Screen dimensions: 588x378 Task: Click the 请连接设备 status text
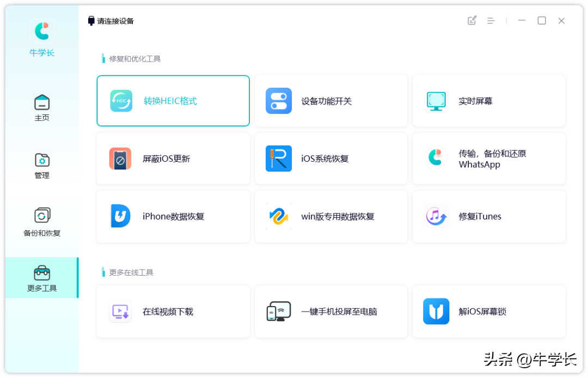(x=115, y=21)
